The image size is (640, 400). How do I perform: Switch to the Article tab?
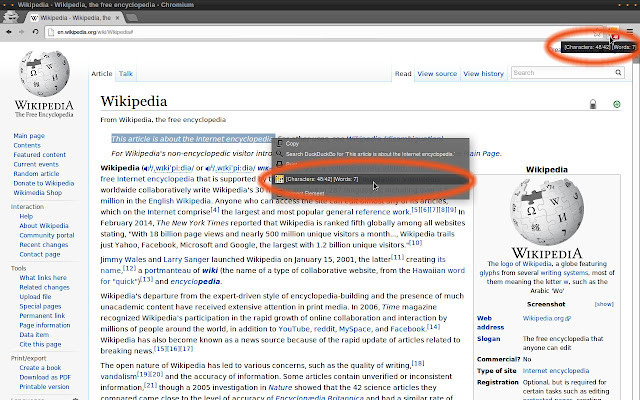tap(102, 73)
